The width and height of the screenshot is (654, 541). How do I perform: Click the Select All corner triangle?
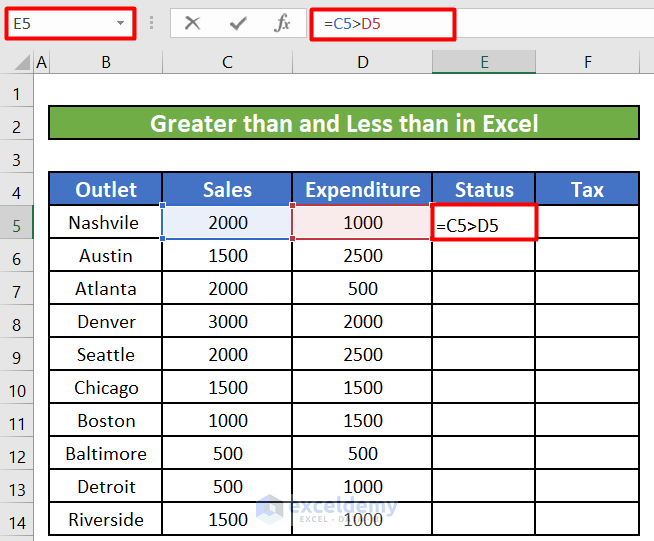click(22, 63)
